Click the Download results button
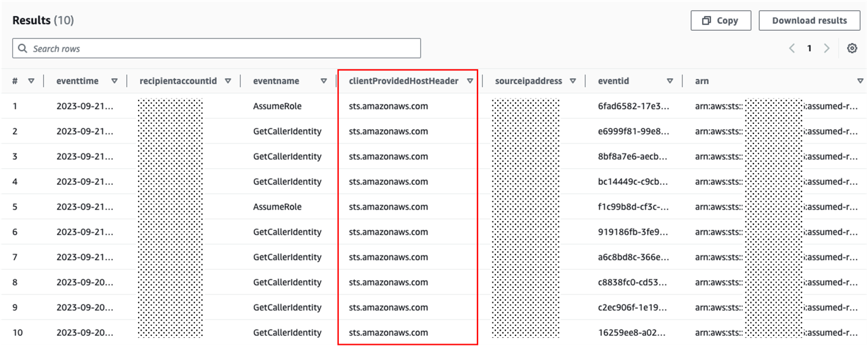The image size is (868, 346). pos(809,20)
